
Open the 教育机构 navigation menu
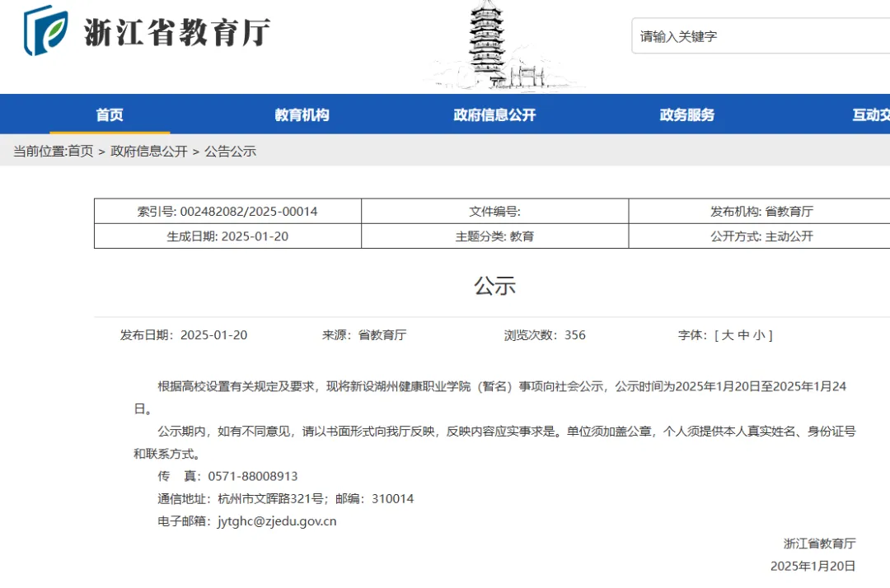302,115
